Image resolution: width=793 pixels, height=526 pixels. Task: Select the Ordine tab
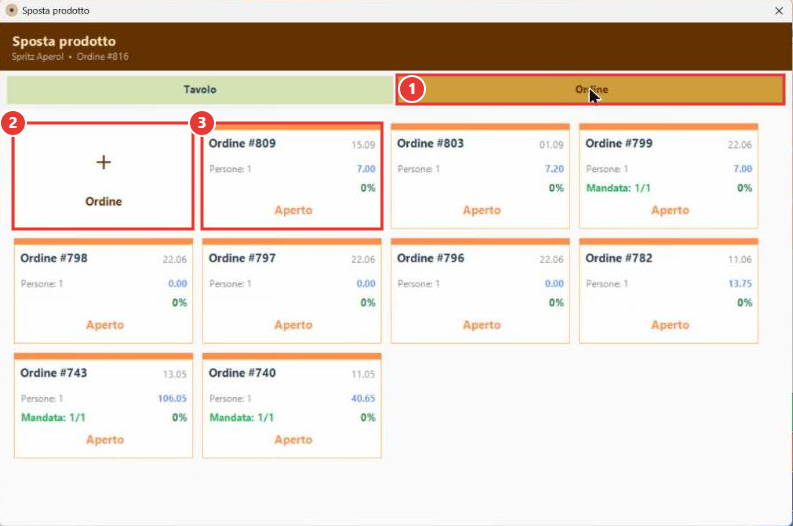coord(591,90)
